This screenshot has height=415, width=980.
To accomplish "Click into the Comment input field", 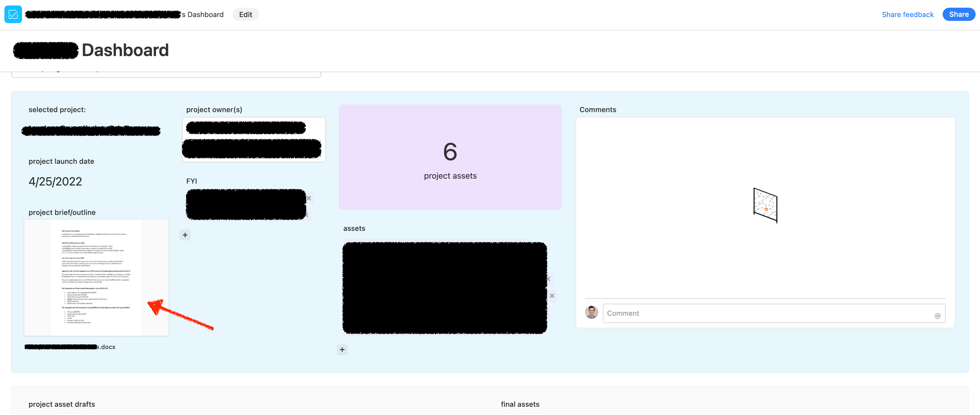I will pos(774,313).
